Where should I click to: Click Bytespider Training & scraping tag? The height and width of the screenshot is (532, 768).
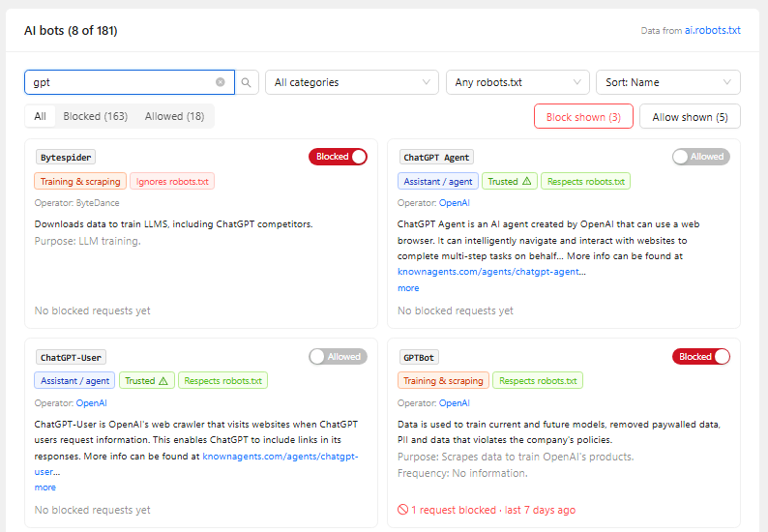[80, 181]
